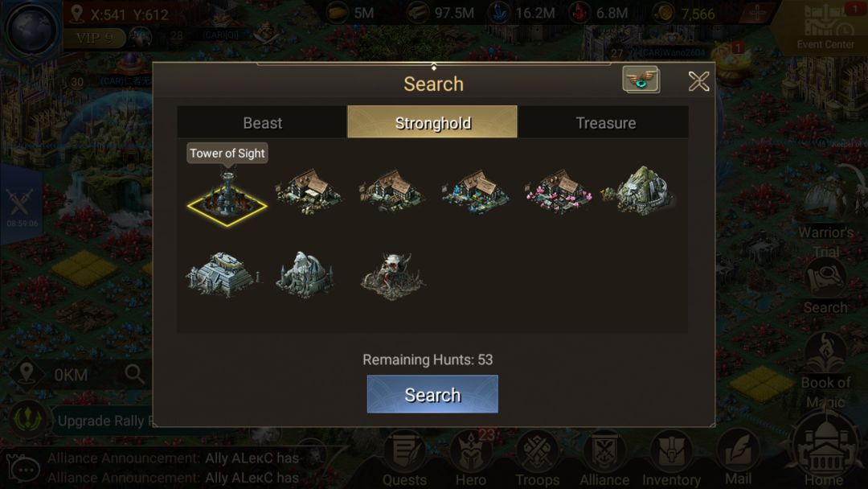Close the Search dialog

(698, 81)
